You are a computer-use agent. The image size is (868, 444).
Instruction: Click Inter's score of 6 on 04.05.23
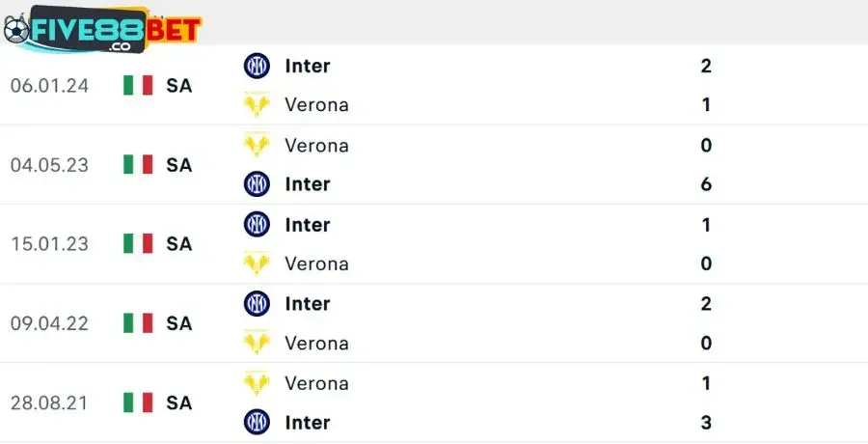click(x=706, y=183)
